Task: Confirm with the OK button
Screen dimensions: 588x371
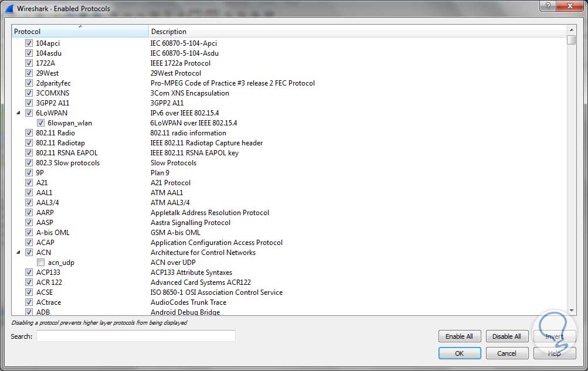Action: 459,353
